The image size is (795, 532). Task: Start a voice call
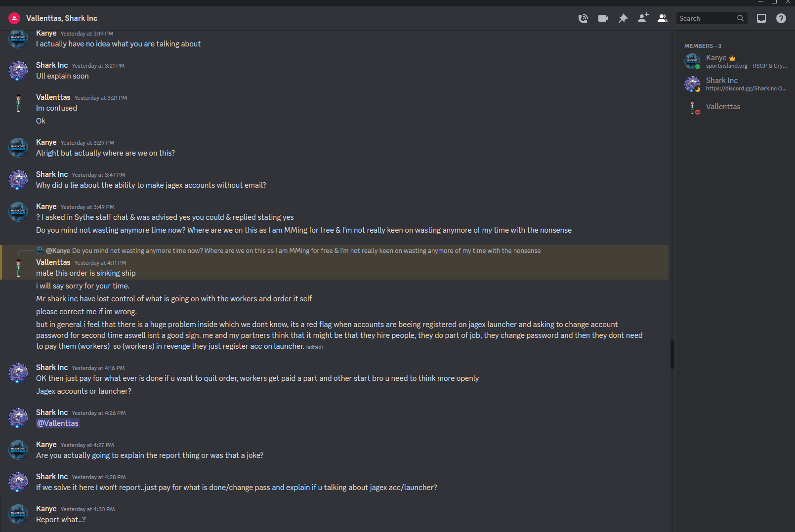pyautogui.click(x=583, y=18)
